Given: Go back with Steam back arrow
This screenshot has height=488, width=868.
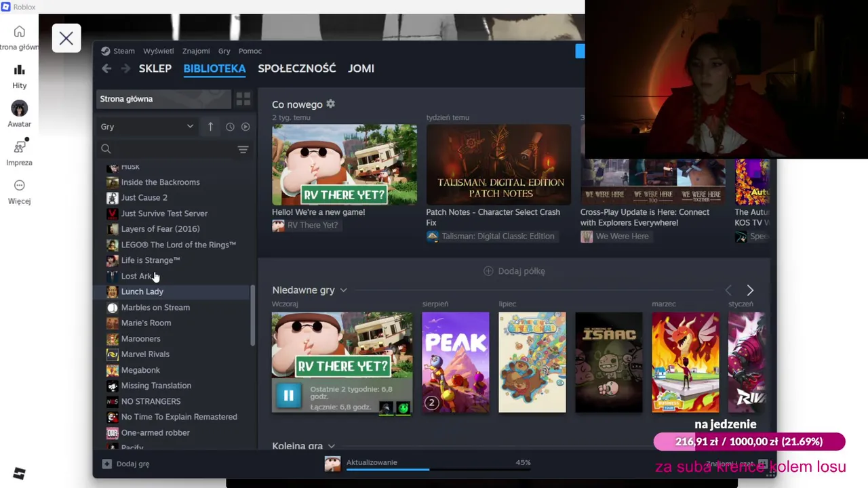Looking at the screenshot, I should click(x=106, y=68).
